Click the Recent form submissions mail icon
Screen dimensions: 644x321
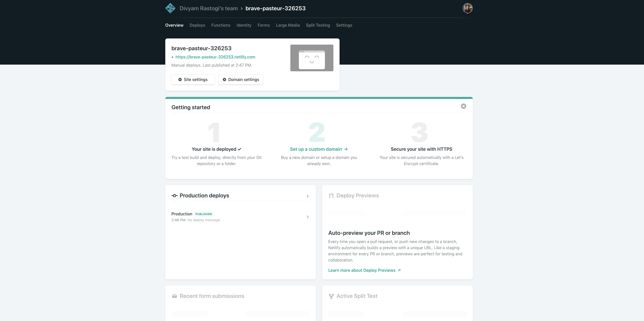tap(175, 296)
